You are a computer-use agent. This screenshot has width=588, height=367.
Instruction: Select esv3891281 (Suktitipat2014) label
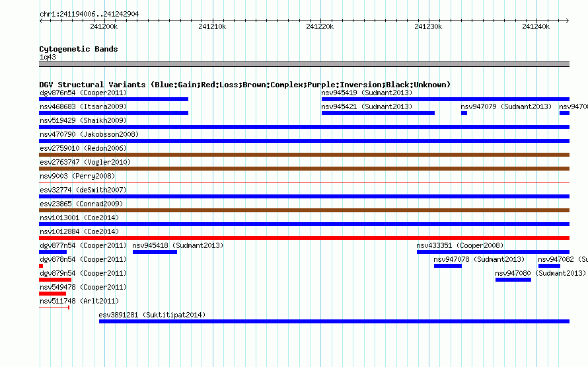pyautogui.click(x=152, y=315)
